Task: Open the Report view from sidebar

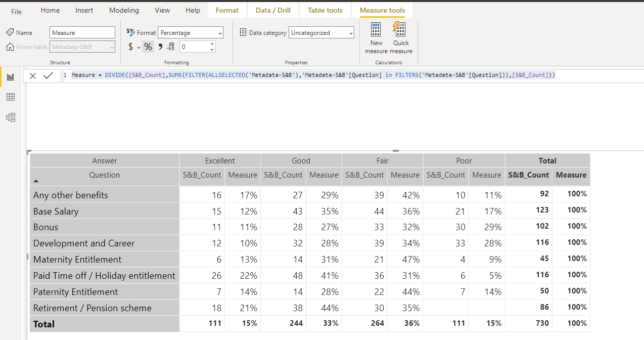Action: pyautogui.click(x=11, y=77)
